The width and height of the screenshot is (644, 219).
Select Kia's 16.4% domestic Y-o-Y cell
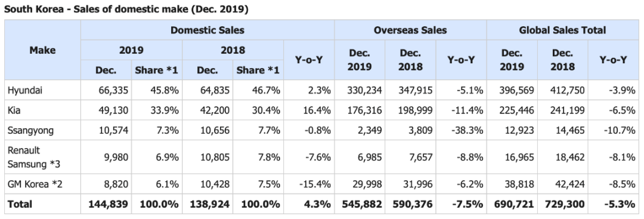point(309,110)
